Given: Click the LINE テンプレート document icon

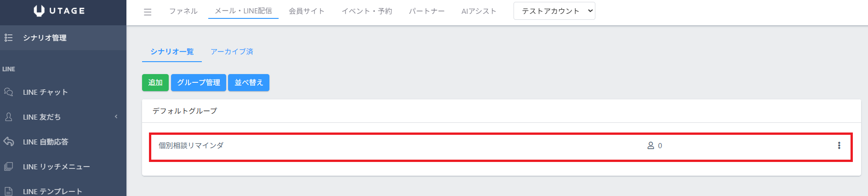Looking at the screenshot, I should [9, 191].
